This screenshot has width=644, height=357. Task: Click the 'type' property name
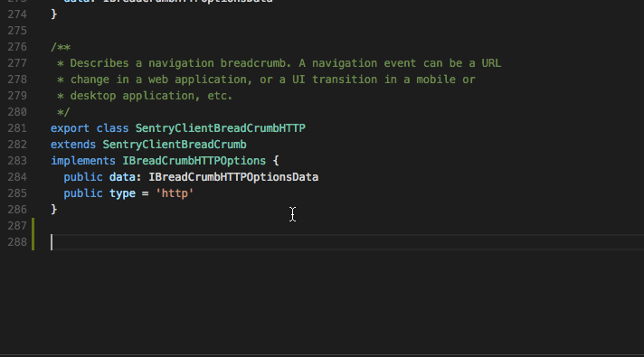[x=122, y=193]
